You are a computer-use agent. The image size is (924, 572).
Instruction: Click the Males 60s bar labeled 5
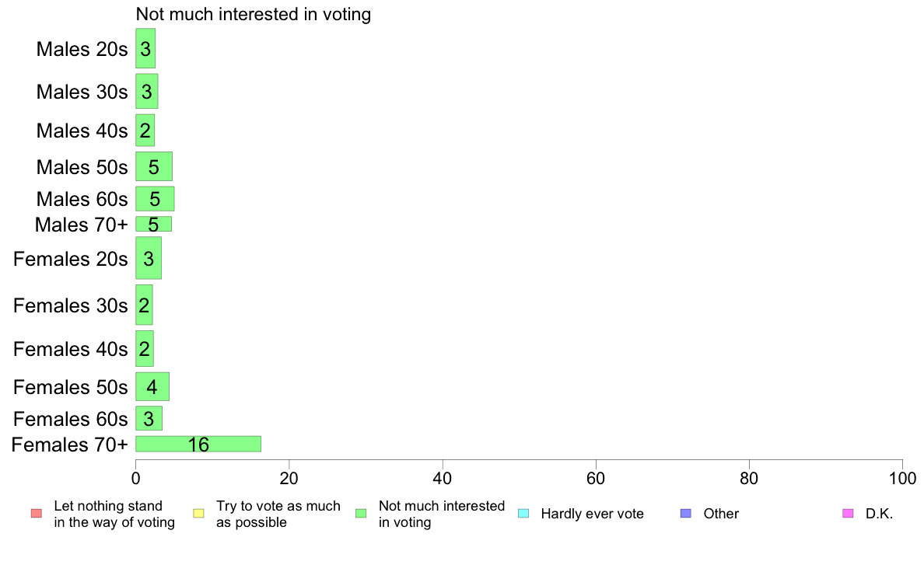155,199
